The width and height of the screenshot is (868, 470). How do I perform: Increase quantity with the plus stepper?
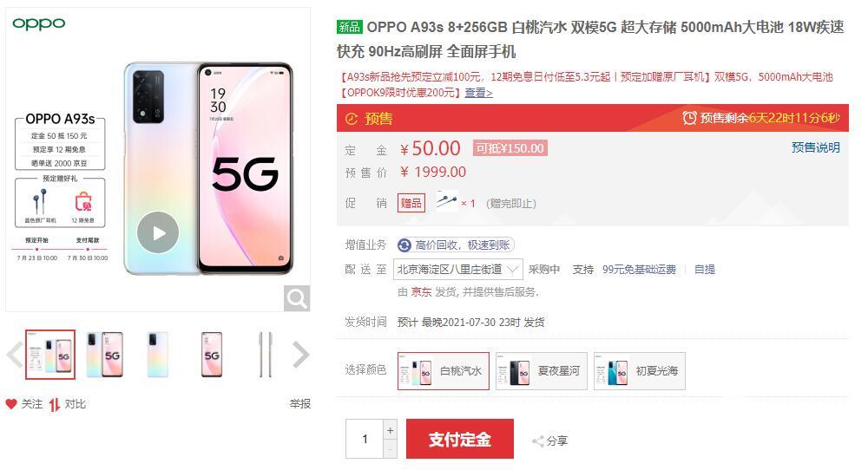(391, 430)
